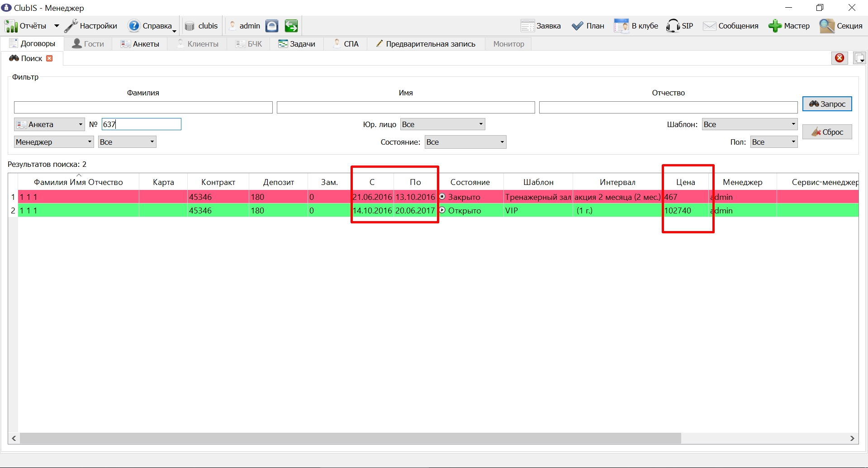Open Заявка request form
The image size is (868, 468).
point(541,26)
